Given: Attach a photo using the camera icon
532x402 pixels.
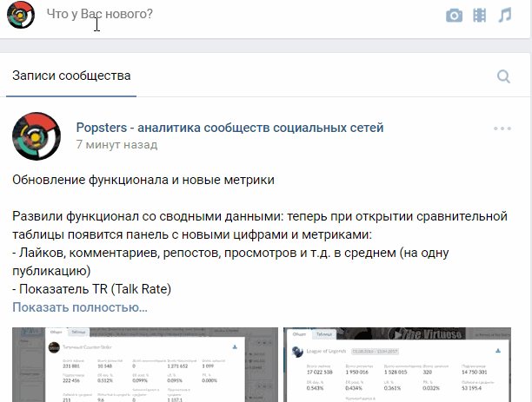Looking at the screenshot, I should coord(454,16).
